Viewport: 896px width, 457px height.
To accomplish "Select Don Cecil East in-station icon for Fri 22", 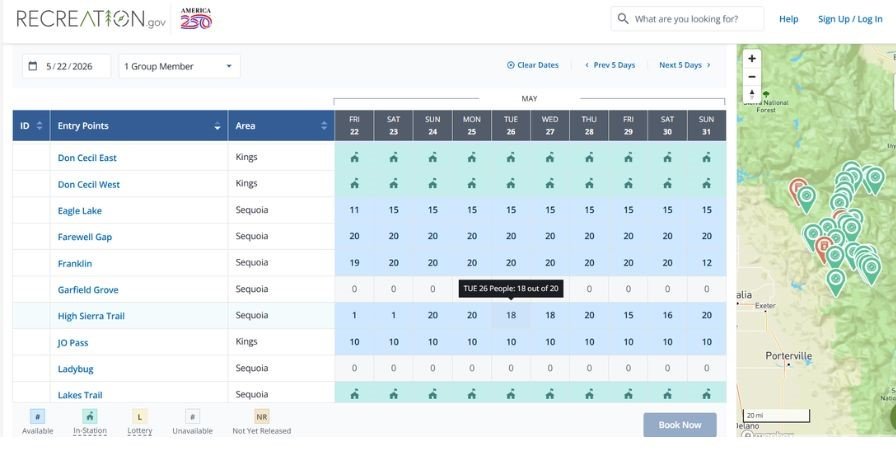I will tap(354, 158).
